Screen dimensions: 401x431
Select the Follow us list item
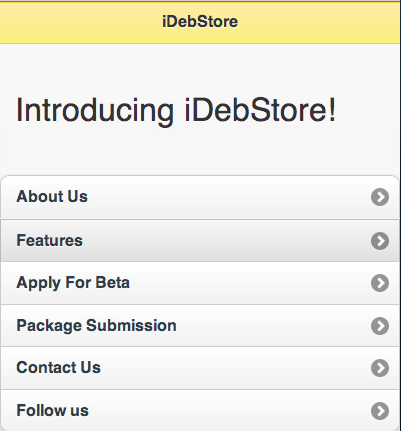[200, 410]
